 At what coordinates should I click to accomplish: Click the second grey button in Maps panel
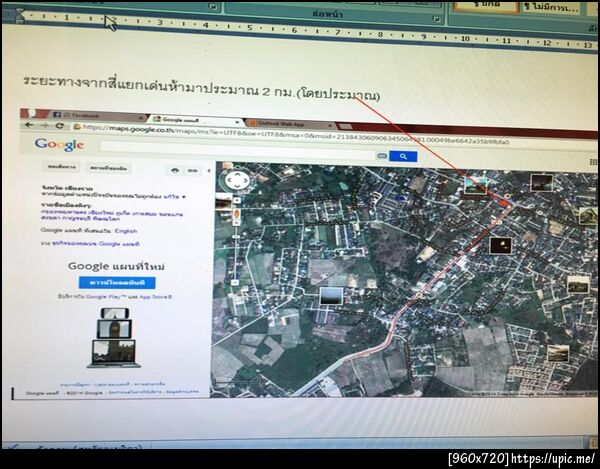point(108,168)
